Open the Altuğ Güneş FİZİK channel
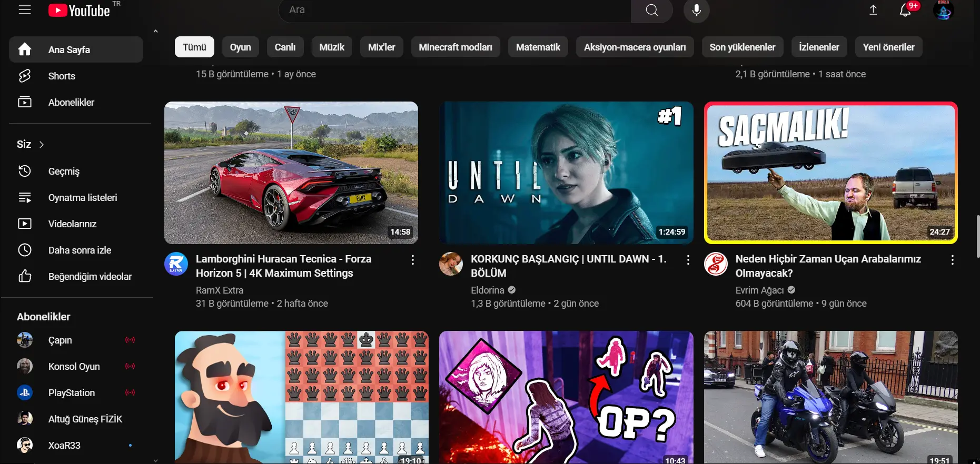The width and height of the screenshot is (980, 464). pos(76,419)
